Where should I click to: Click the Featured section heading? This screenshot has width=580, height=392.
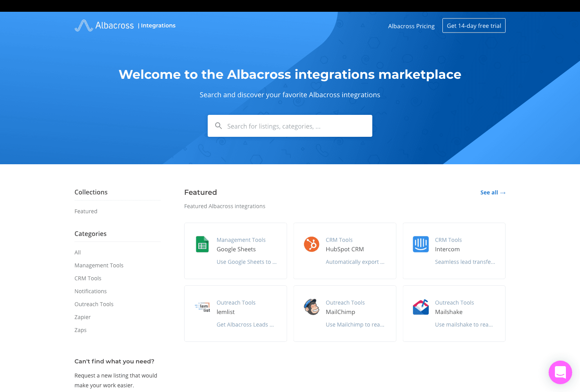pos(201,192)
